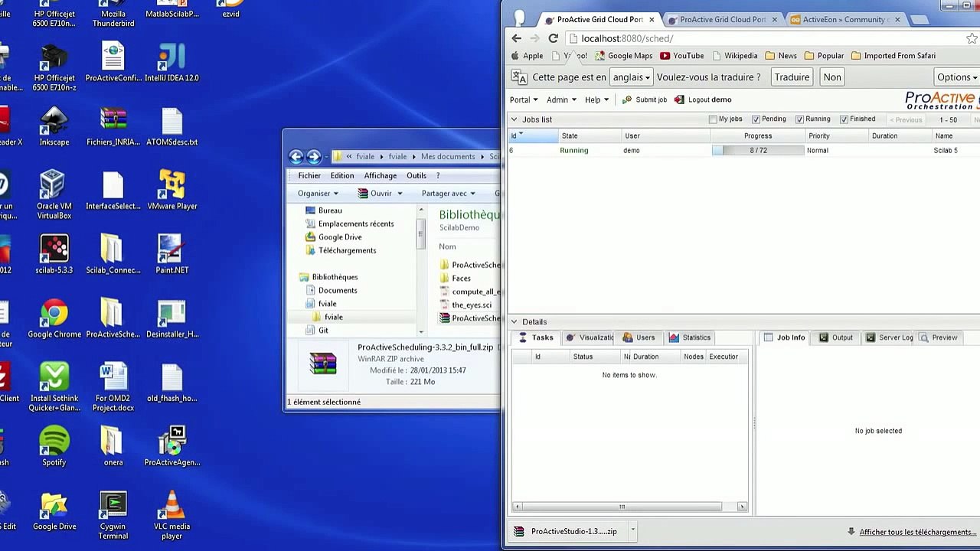The height and width of the screenshot is (551, 980).
Task: Click Afficher tous les téléchargements link
Action: point(917,532)
